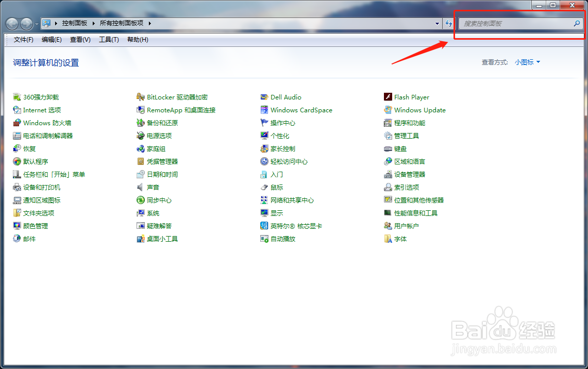Open the Windows 防火墙 icon
588x369 pixels.
(x=17, y=123)
